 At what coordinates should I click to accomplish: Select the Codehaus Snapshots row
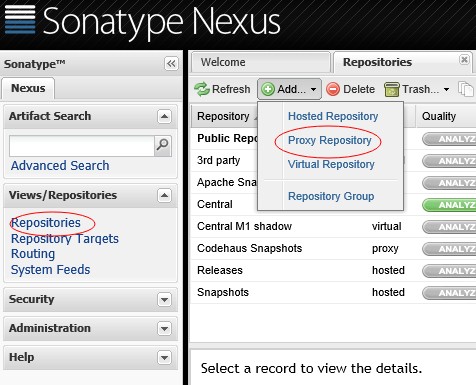pos(333,248)
